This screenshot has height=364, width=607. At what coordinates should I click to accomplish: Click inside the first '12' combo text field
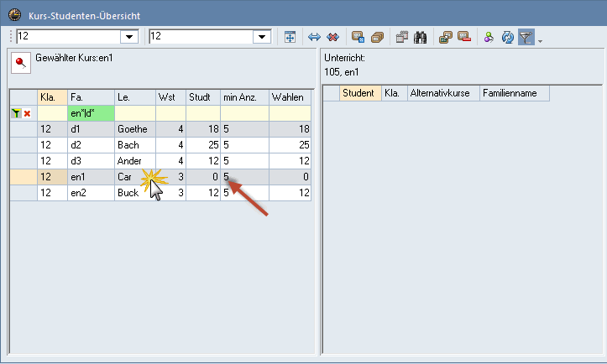point(69,37)
